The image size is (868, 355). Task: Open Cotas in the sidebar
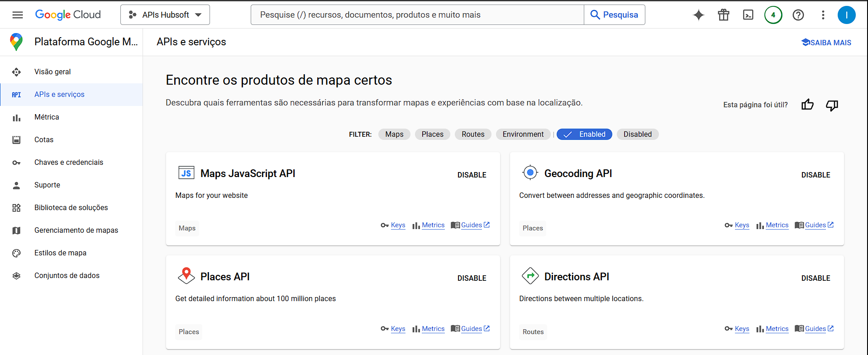72,139
